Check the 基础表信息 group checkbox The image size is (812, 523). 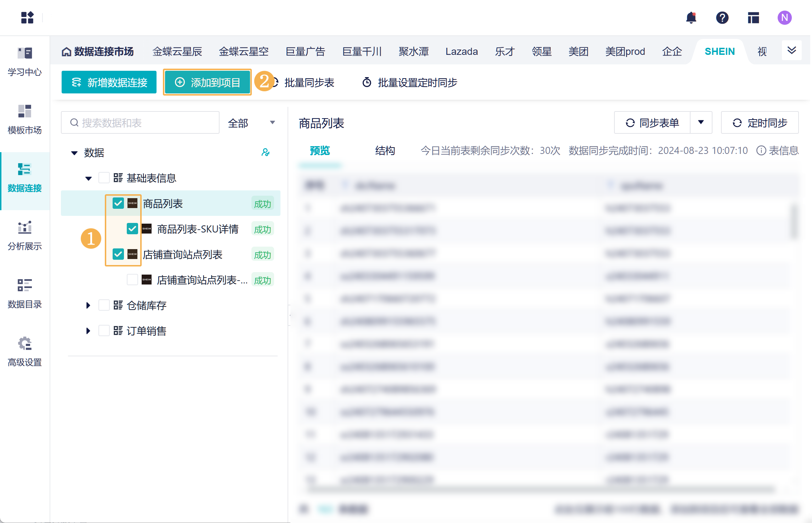pos(104,178)
